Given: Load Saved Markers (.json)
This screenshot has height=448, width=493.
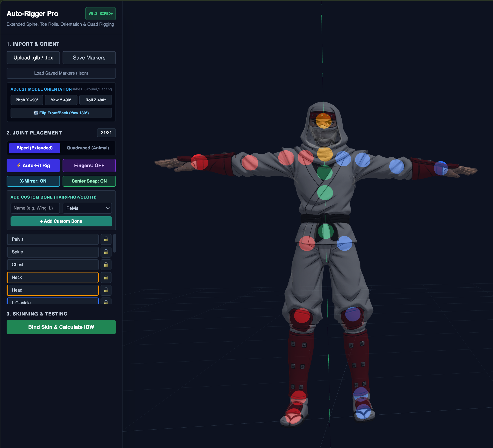Looking at the screenshot, I should coord(61,73).
